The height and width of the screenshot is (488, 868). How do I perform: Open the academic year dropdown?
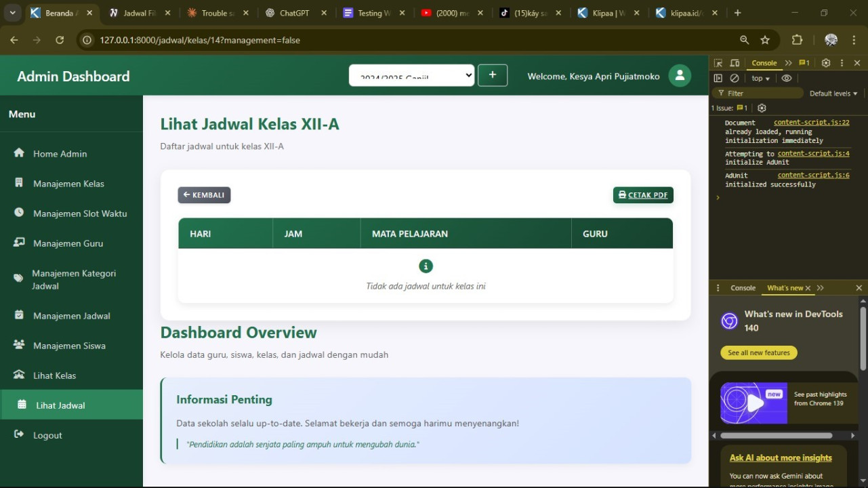(x=411, y=76)
